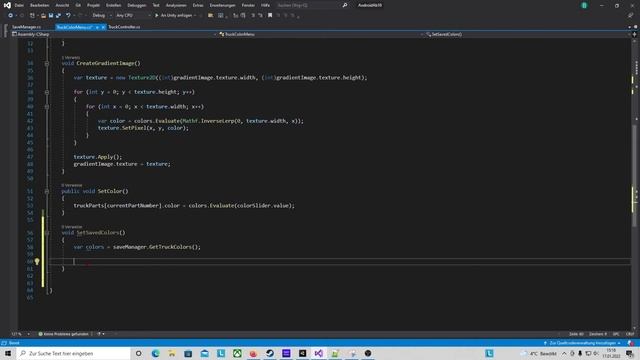Viewport: 640px width, 360px height.
Task: Click the feedback icon below window controls
Action: 630,16
